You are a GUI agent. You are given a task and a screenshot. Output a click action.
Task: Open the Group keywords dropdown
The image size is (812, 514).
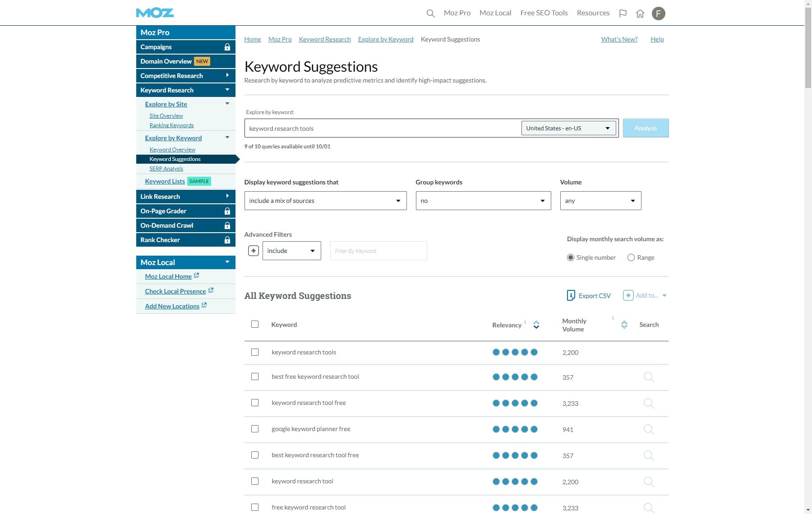483,200
